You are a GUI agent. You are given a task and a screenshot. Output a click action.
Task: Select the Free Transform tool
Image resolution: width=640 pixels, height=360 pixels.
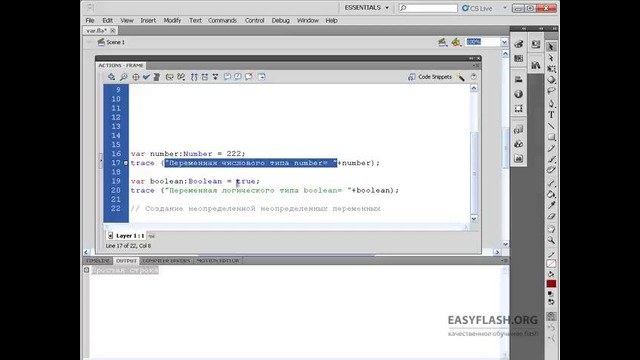point(551,69)
